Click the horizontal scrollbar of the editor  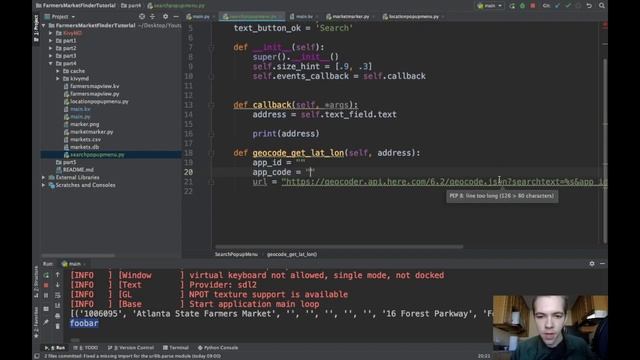coord(339,247)
